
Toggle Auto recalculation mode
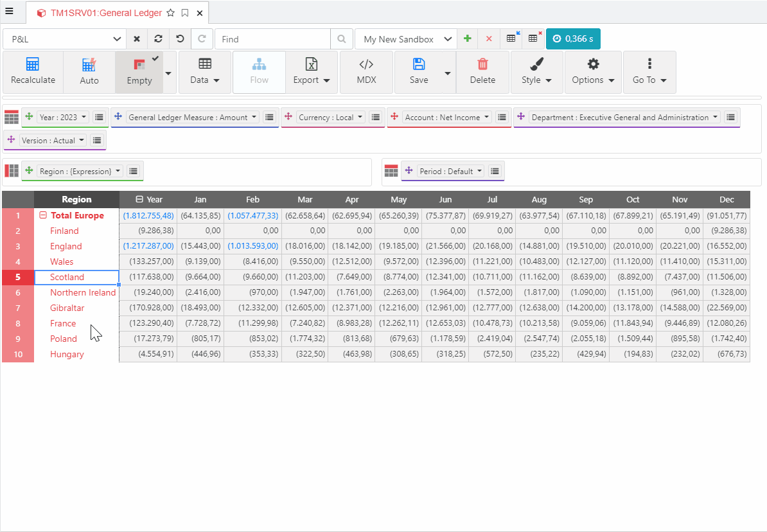click(89, 71)
